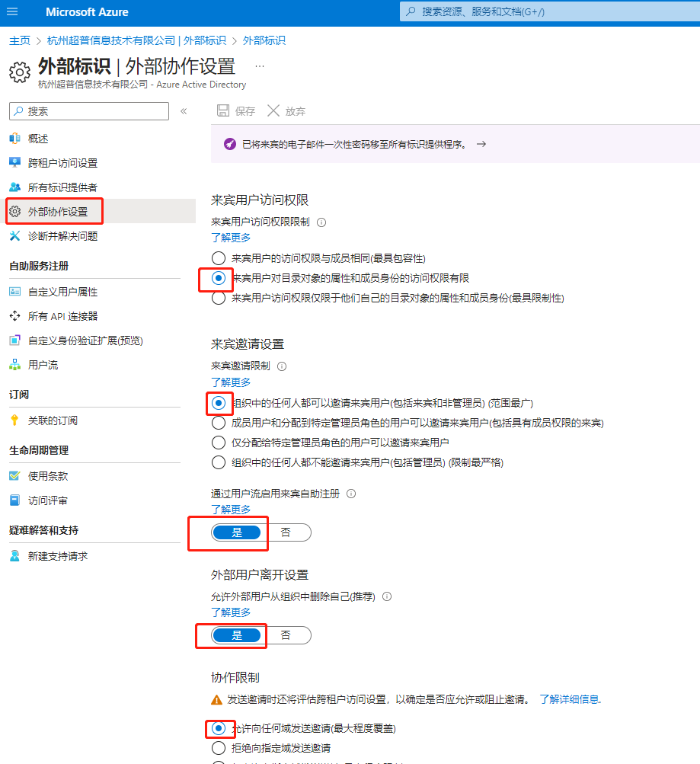700x764 pixels.
Task: Open the 概述 overview icon in sidebar
Action: coord(14,139)
